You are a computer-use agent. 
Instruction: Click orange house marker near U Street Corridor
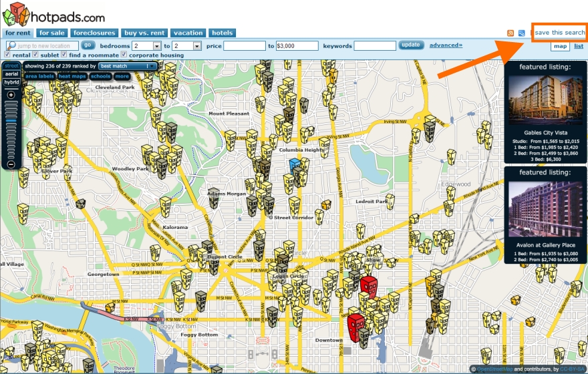(326, 204)
